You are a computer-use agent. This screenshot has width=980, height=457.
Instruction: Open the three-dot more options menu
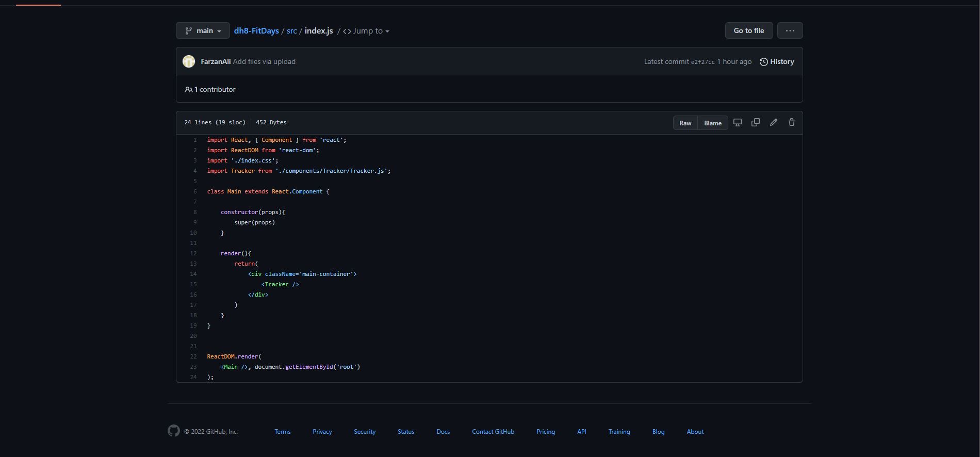(790, 30)
